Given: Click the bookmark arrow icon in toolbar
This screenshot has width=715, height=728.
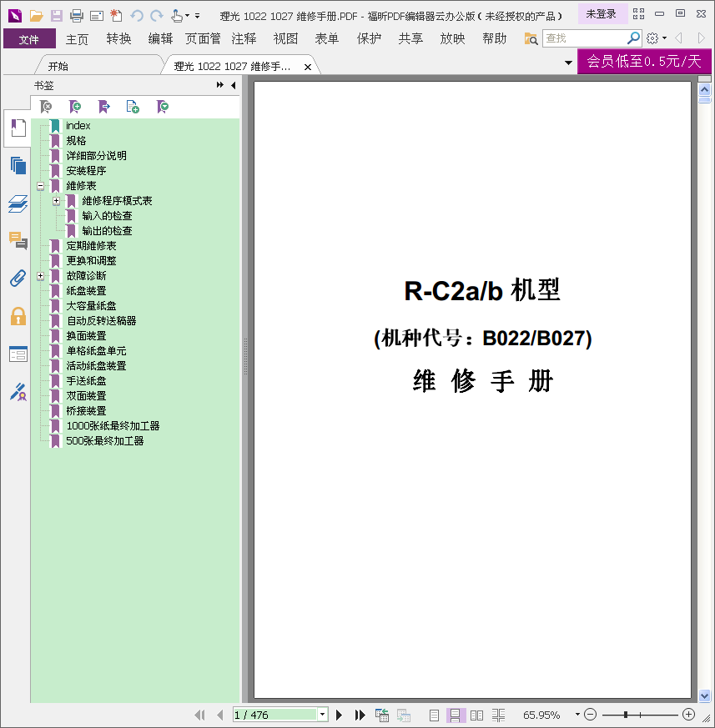Looking at the screenshot, I should click(x=103, y=107).
